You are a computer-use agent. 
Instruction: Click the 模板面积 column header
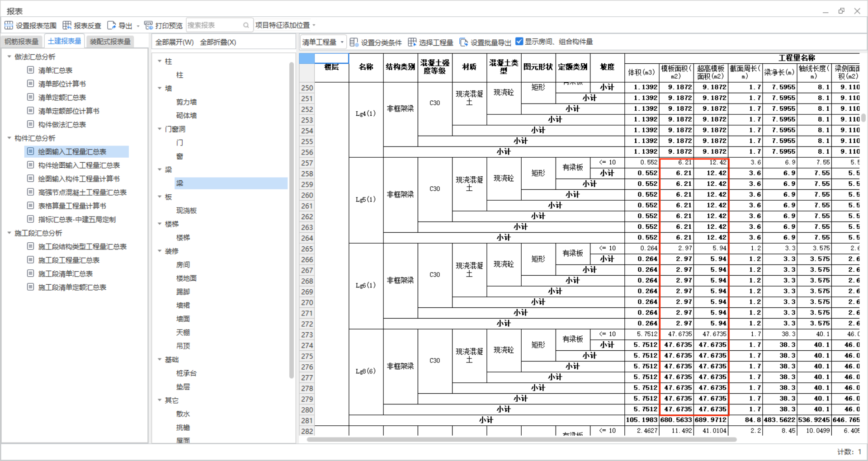pos(676,72)
